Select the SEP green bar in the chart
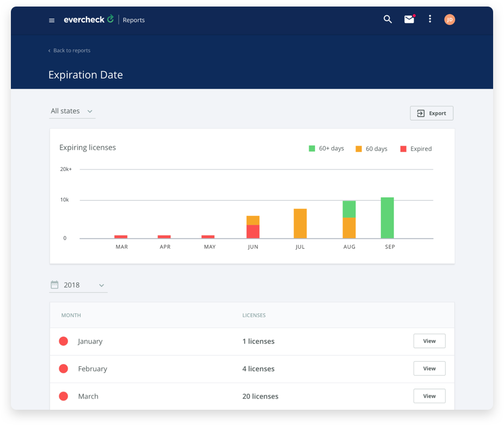Image resolution: width=504 pixels, height=425 pixels. click(x=387, y=217)
